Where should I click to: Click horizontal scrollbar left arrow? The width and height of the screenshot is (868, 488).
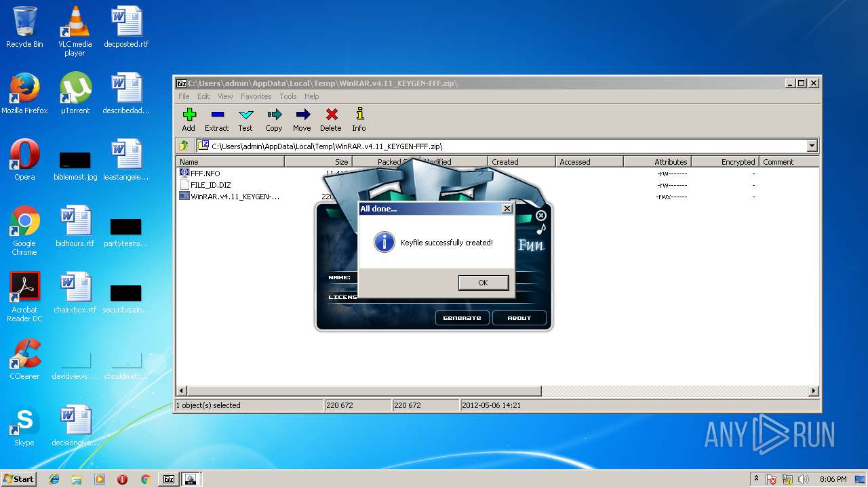pos(181,391)
